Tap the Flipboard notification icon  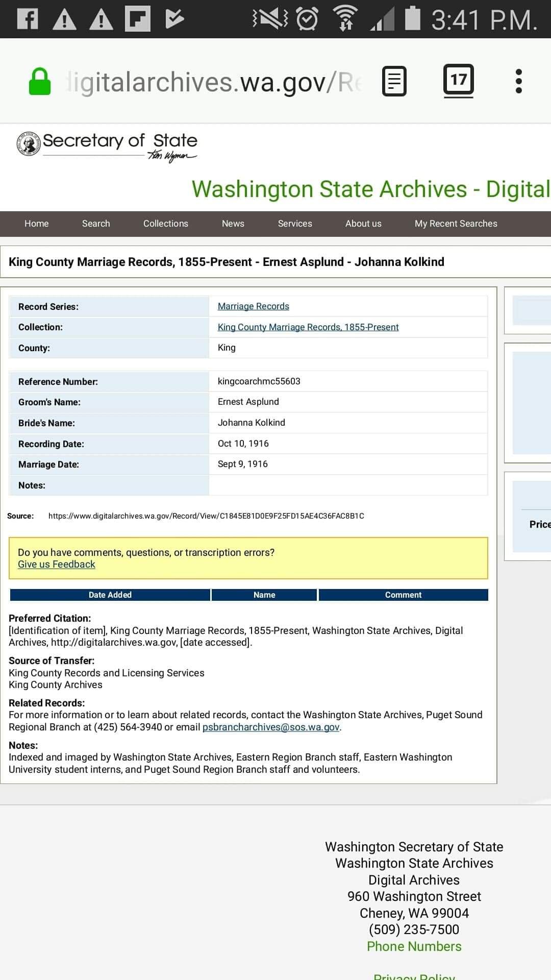[138, 19]
